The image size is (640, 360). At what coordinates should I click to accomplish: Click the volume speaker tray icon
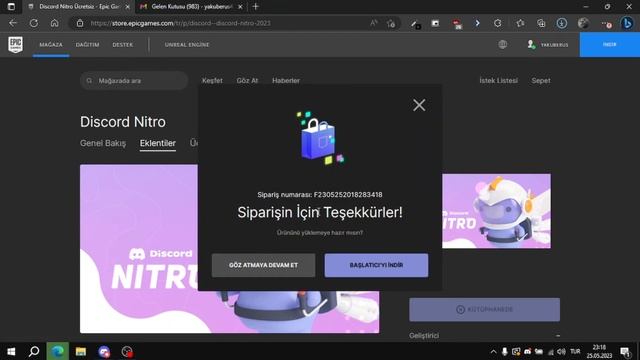pyautogui.click(x=561, y=352)
